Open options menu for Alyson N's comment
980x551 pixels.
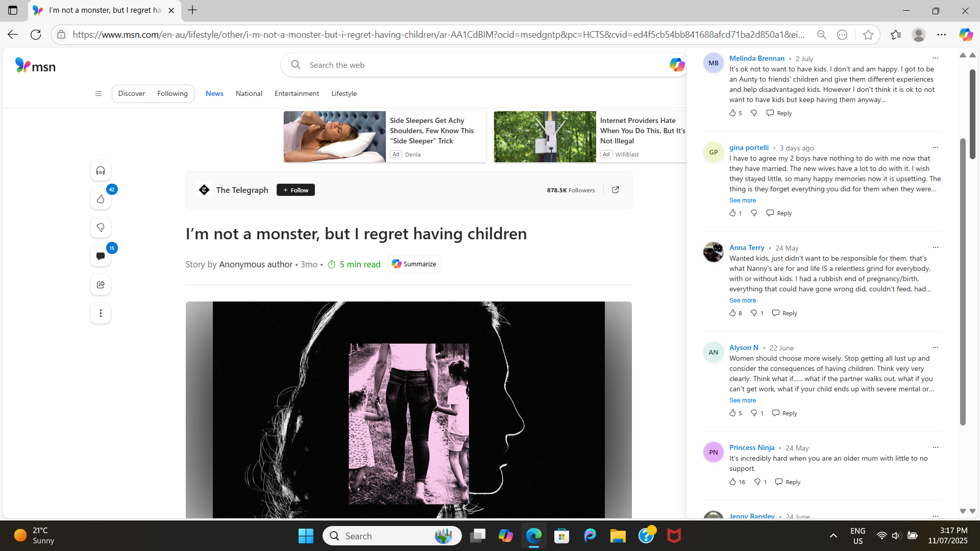(935, 347)
